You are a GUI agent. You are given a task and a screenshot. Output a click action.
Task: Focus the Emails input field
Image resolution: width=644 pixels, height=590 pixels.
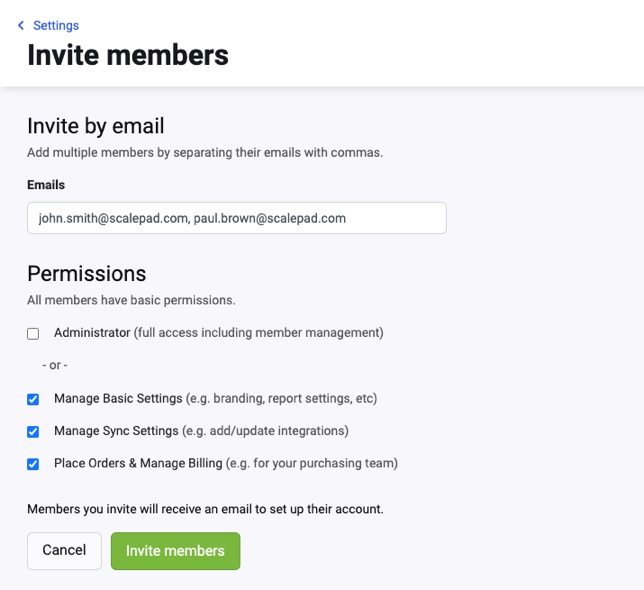(237, 218)
